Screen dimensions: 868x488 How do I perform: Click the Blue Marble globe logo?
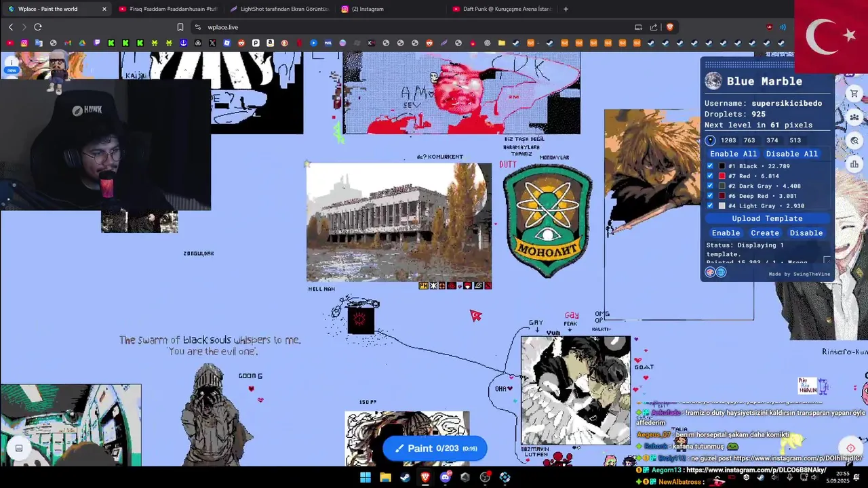(713, 81)
